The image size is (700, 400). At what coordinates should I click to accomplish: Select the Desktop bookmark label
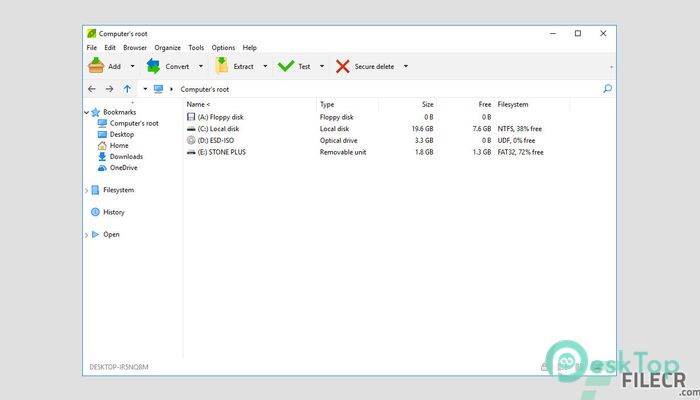point(122,134)
